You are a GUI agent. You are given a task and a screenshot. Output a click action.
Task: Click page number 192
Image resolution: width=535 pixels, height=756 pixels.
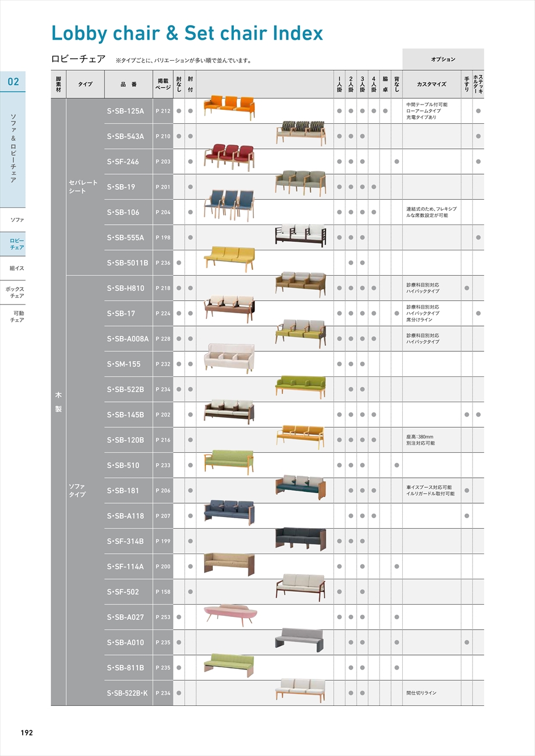tap(27, 733)
